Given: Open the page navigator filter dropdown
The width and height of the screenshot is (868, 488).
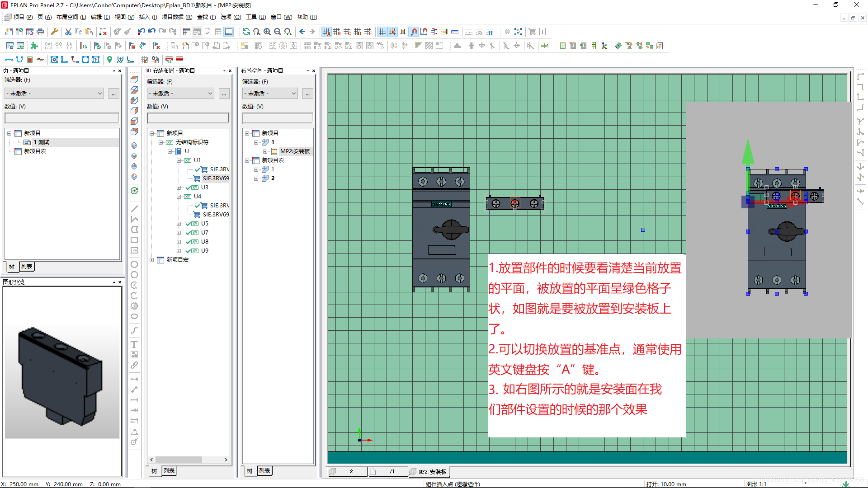Looking at the screenshot, I should 100,94.
